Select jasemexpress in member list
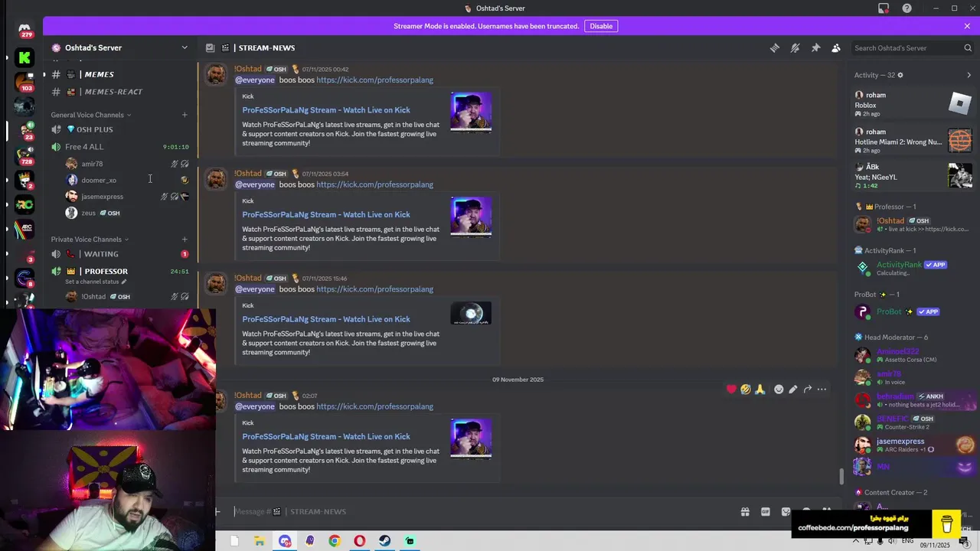The height and width of the screenshot is (551, 980). 913,445
